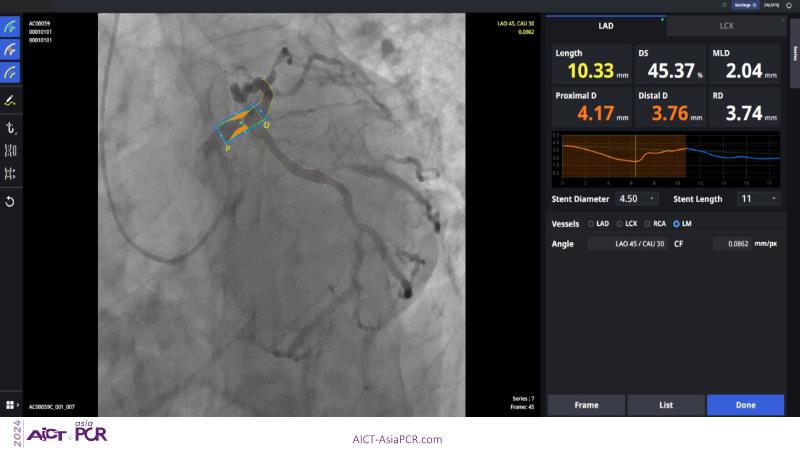The image size is (800, 450).
Task: Click the List button
Action: 666,404
